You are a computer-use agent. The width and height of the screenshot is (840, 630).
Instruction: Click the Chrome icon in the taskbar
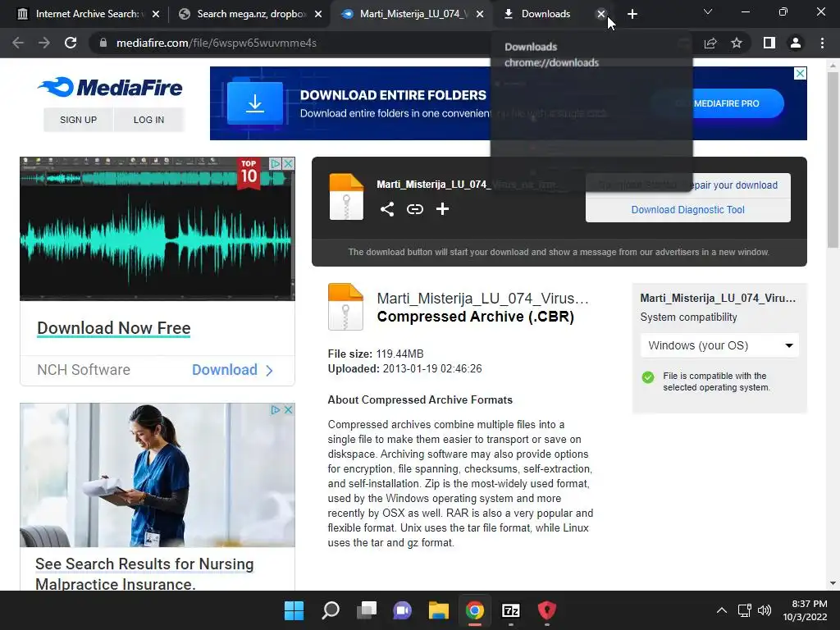(475, 610)
